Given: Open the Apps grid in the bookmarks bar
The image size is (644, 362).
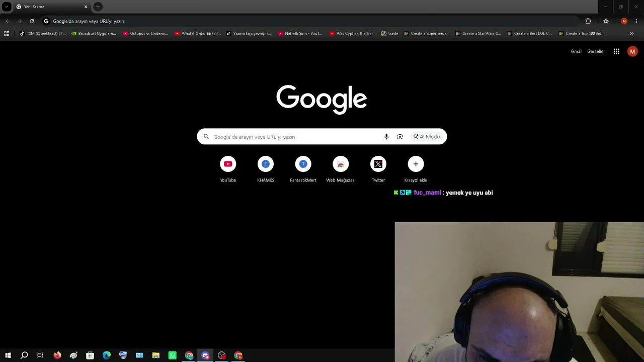Looking at the screenshot, I should click(7, 34).
